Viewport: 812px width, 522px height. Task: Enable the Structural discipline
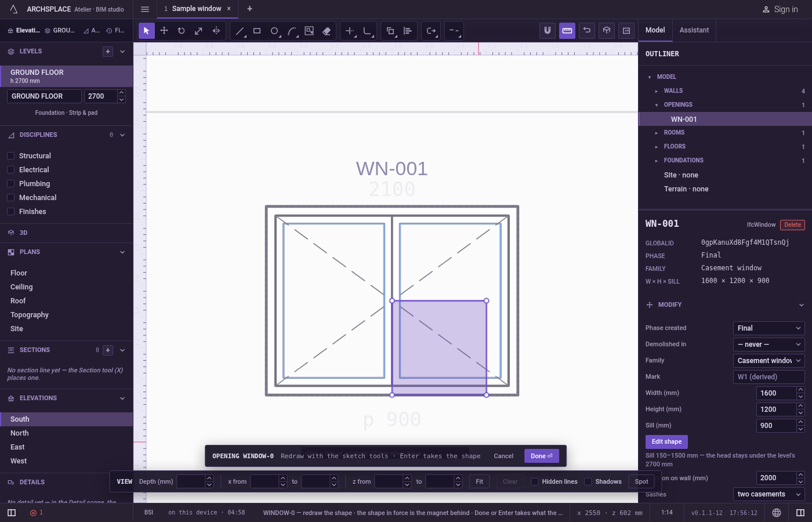tap(10, 156)
